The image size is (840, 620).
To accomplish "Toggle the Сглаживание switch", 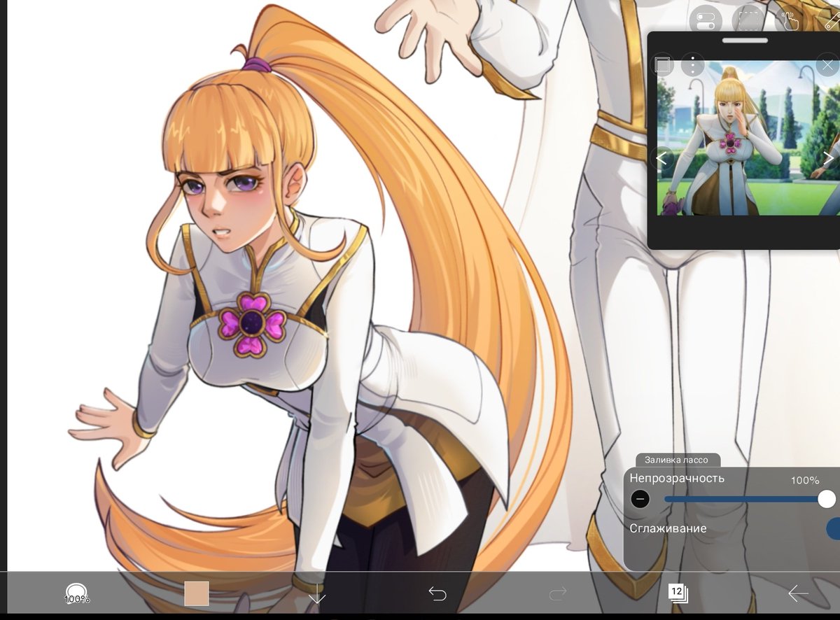I will 833,528.
